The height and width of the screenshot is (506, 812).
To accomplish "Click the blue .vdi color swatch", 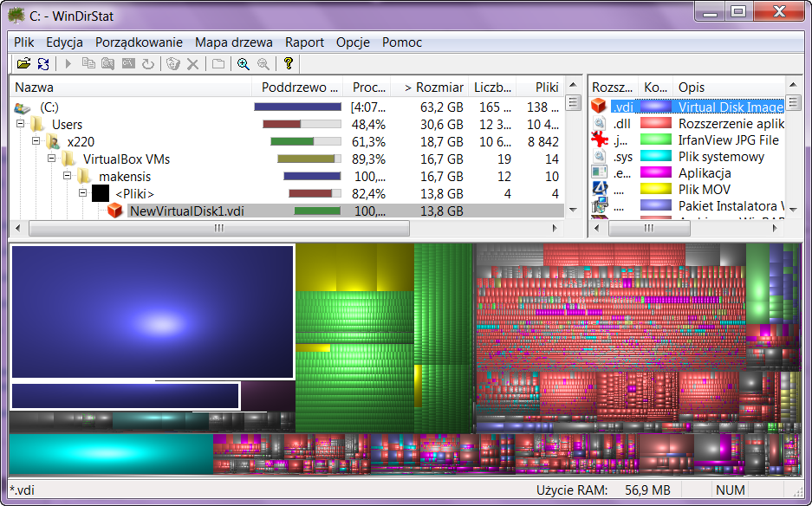I will click(x=656, y=107).
